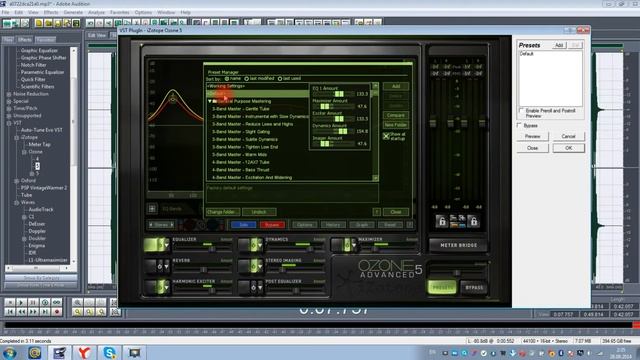Image resolution: width=640 pixels, height=360 pixels.
Task: Open the Maximizer module preset dropdown arrow
Action: click(353, 244)
